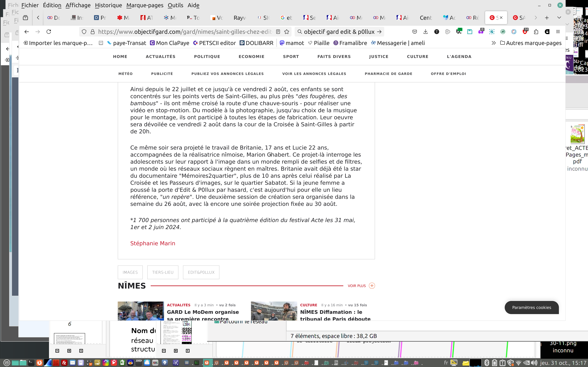Open the Autres marque-pages folder
588x367 pixels.
coord(531,43)
